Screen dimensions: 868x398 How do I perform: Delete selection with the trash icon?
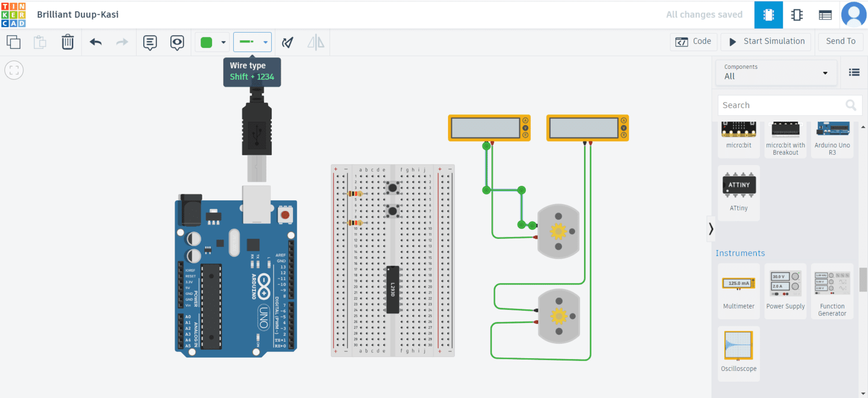coord(67,42)
